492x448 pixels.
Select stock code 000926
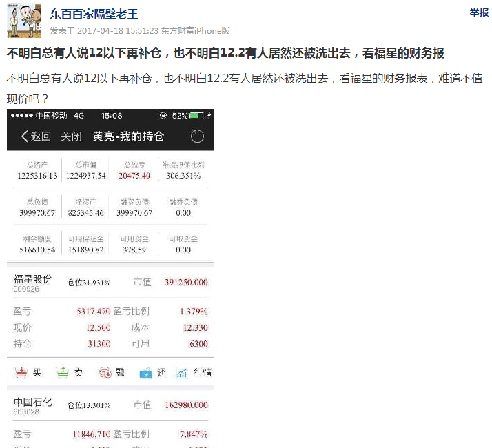pyautogui.click(x=26, y=289)
